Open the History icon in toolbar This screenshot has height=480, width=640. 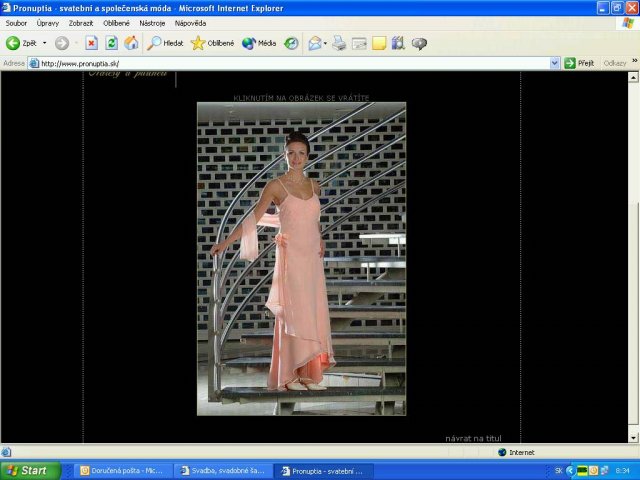pos(291,43)
